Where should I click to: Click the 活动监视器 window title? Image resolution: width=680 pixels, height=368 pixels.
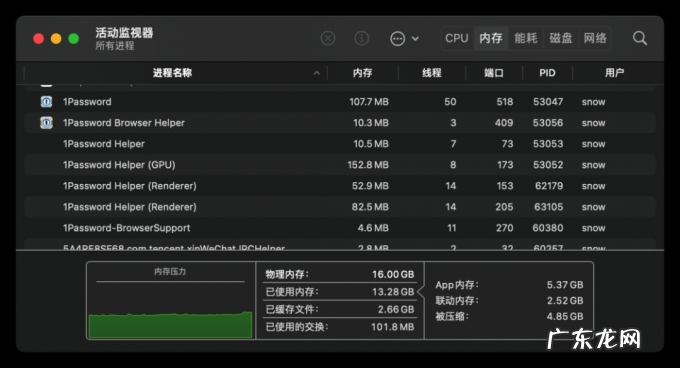point(124,33)
